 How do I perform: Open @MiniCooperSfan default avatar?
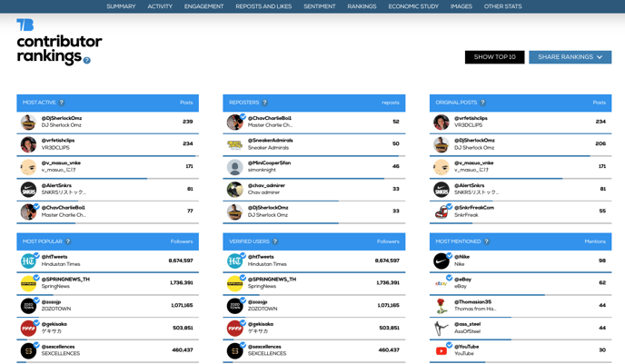pyautogui.click(x=234, y=167)
